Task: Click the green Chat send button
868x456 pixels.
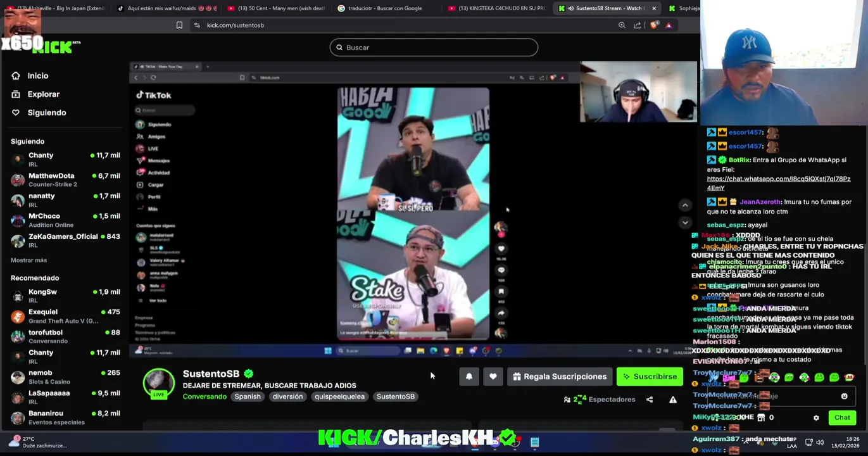Action: [842, 418]
